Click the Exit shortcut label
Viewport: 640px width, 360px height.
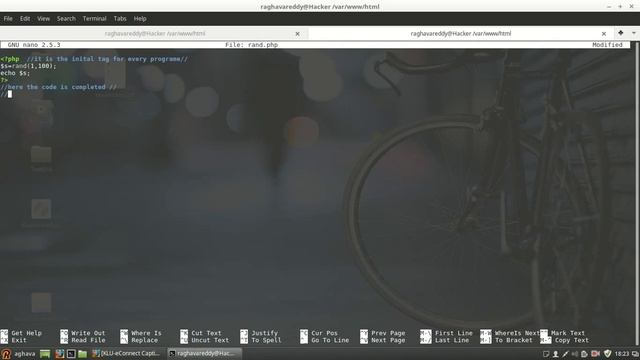pyautogui.click(x=19, y=340)
